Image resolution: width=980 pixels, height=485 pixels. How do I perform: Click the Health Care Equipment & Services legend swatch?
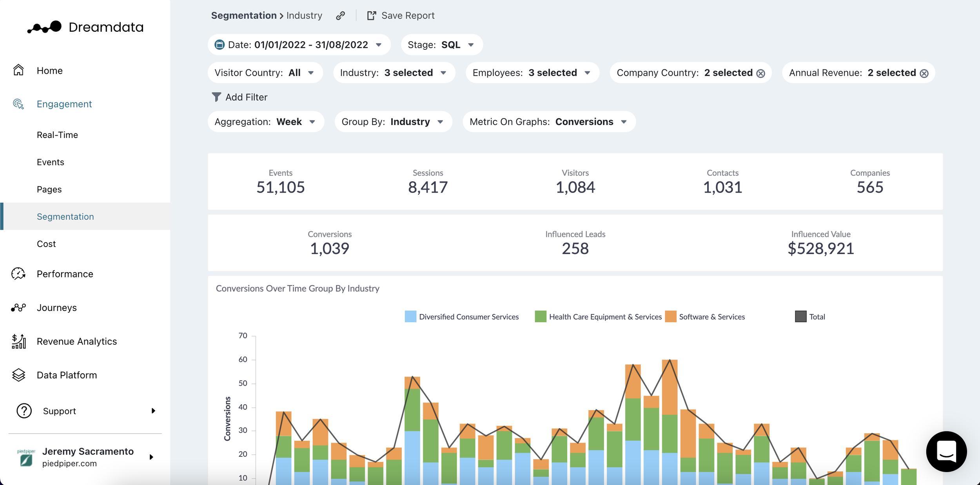(x=540, y=316)
